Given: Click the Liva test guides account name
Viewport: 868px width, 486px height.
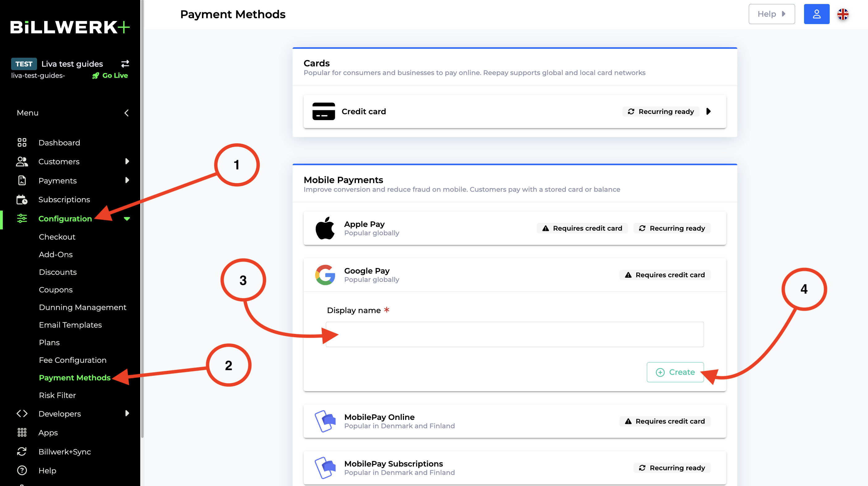Looking at the screenshot, I should pos(72,64).
